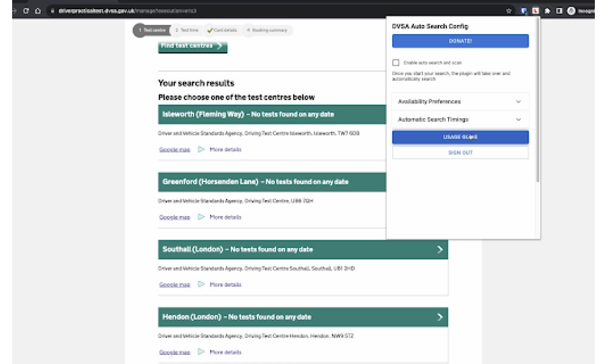Image resolution: width=607 pixels, height=364 pixels.
Task: Click 'Please choose one of the test centres below'
Action: (x=237, y=98)
